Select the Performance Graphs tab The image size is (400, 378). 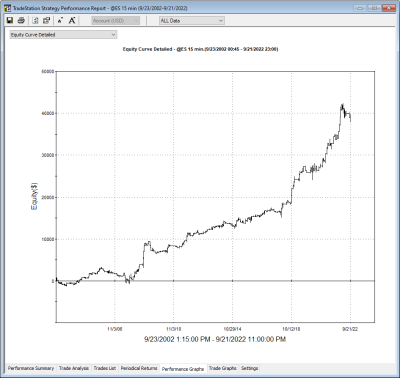[183, 369]
